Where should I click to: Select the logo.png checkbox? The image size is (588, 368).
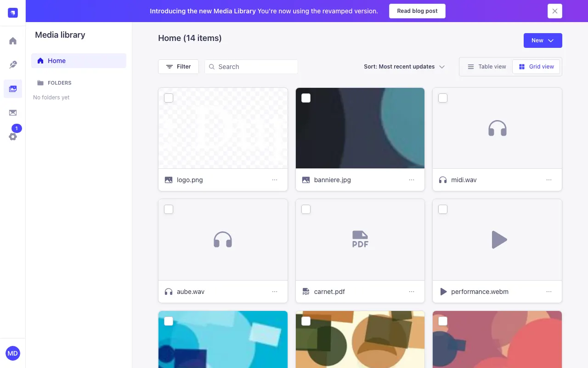click(169, 98)
